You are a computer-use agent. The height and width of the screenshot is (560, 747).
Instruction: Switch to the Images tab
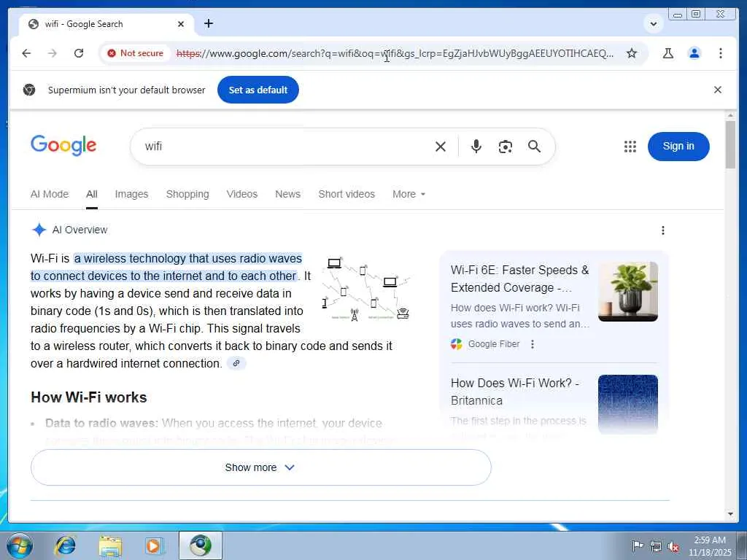pyautogui.click(x=131, y=194)
